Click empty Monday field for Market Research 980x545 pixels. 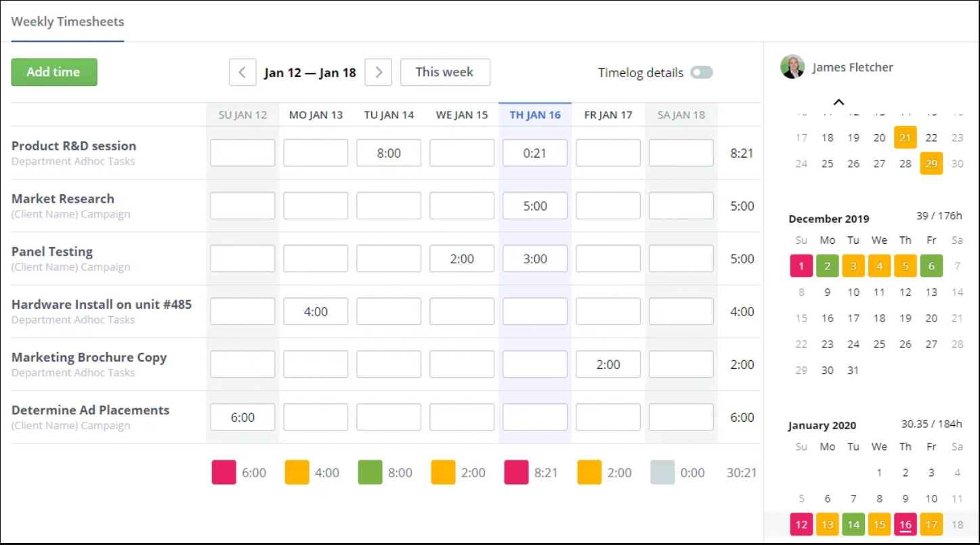[x=316, y=206]
